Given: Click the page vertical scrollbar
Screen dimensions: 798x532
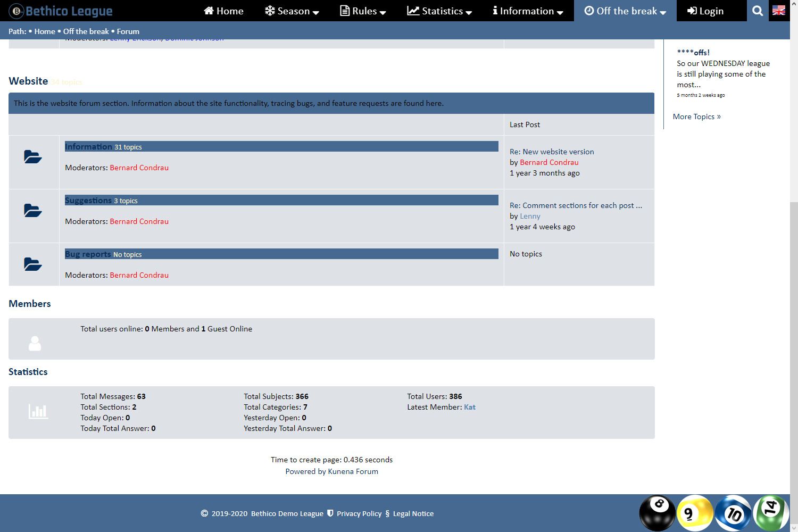Looking at the screenshot, I should tap(794, 319).
